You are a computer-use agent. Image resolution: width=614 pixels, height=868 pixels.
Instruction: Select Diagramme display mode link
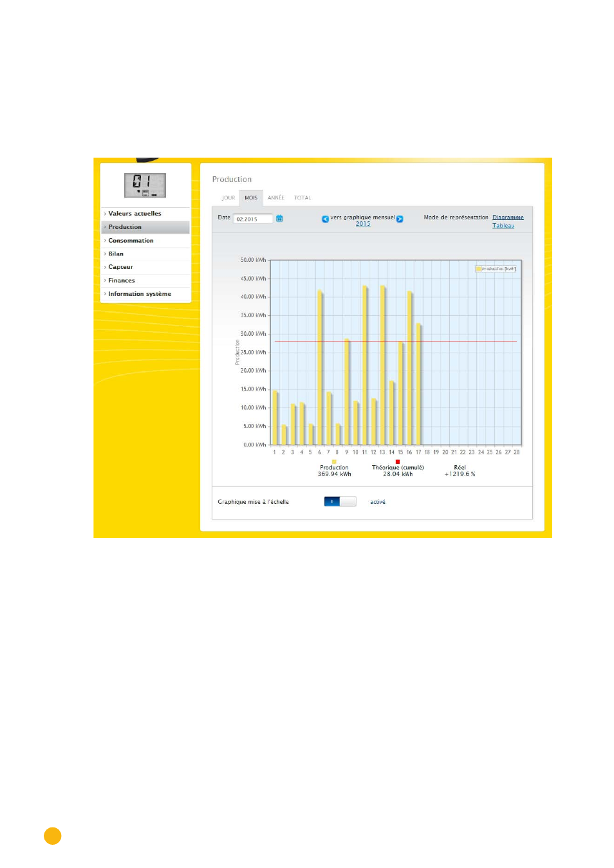(x=508, y=217)
